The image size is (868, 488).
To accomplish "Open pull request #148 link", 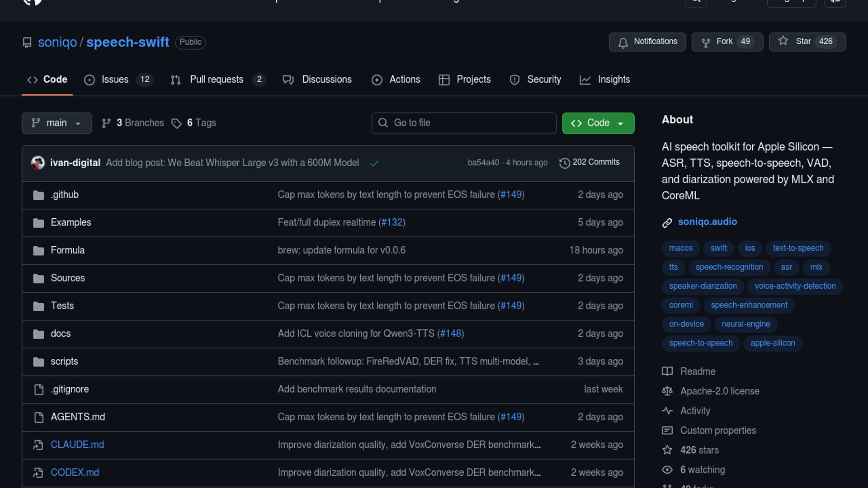I will (450, 333).
